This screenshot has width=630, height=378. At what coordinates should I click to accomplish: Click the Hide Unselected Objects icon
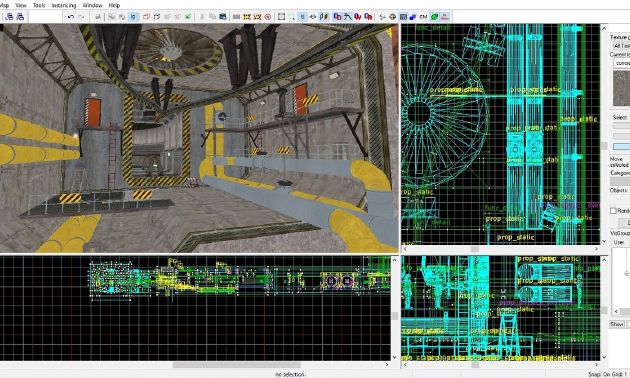(x=157, y=17)
